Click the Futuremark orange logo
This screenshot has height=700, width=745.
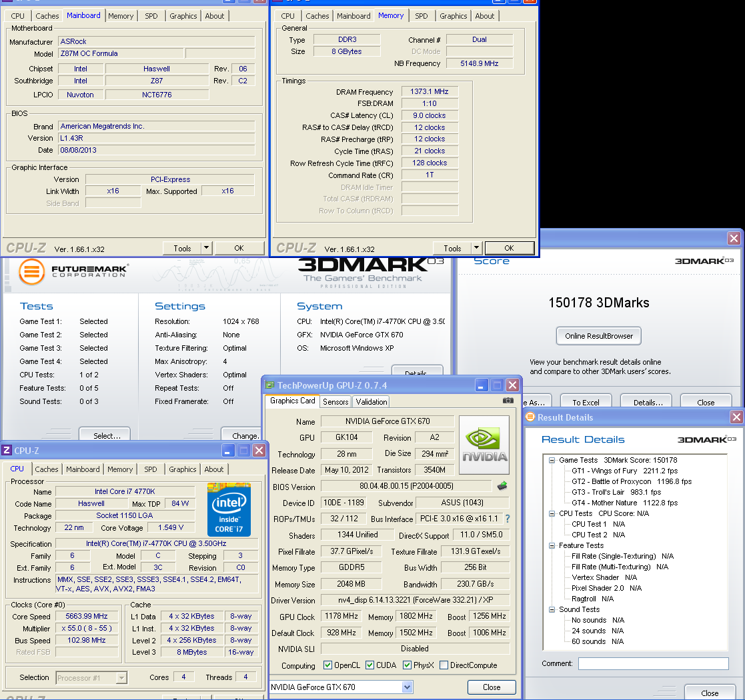click(x=31, y=271)
